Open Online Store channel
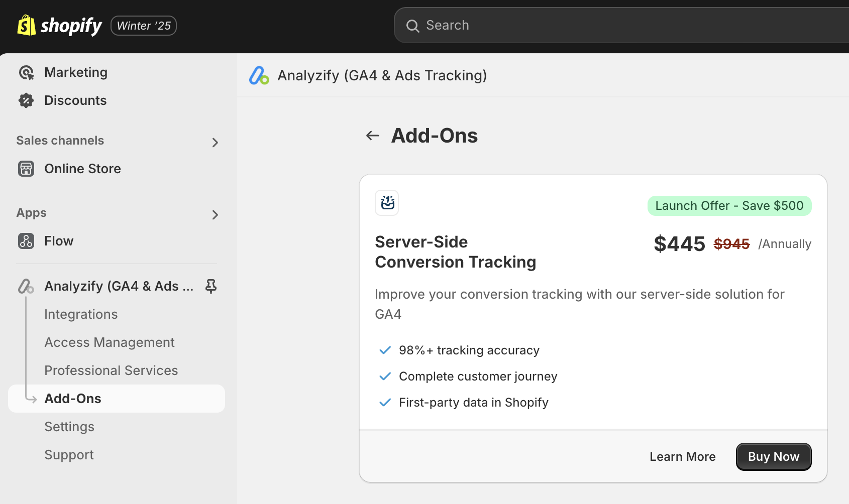 pyautogui.click(x=82, y=169)
